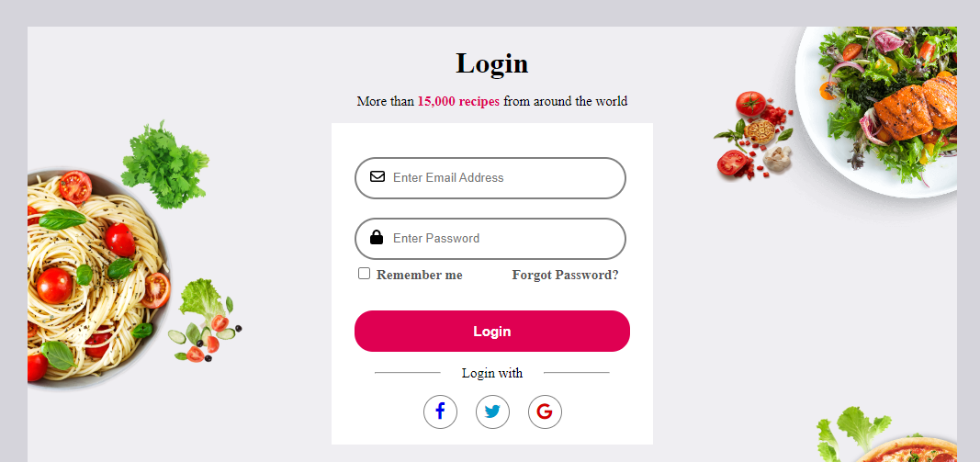Click the padlock icon in password field
This screenshot has height=462, width=980.
377,237
